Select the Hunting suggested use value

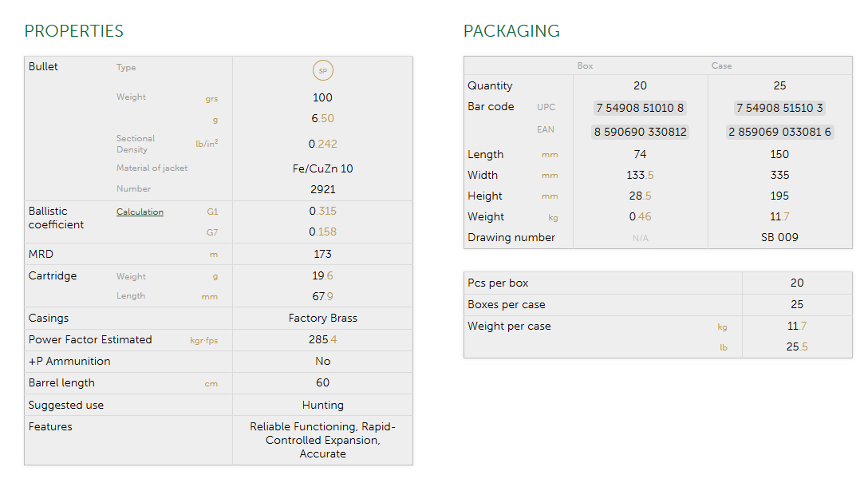(322, 405)
